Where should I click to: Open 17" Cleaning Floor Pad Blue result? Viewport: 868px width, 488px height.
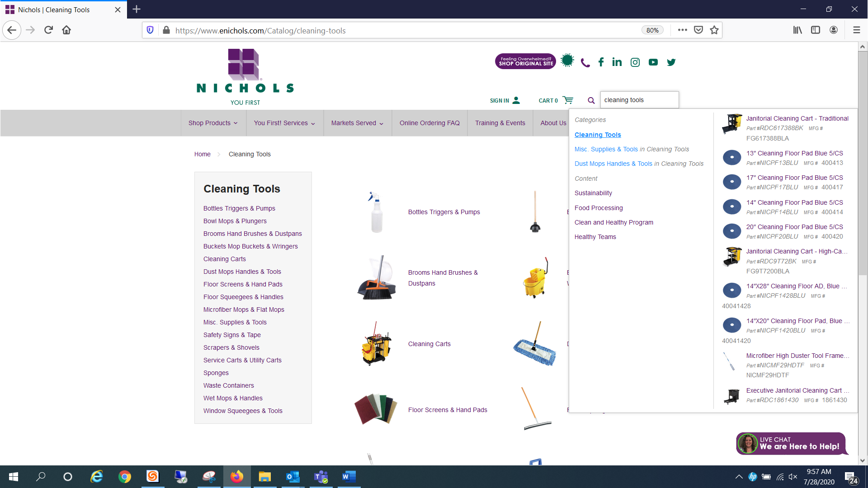pyautogui.click(x=794, y=178)
